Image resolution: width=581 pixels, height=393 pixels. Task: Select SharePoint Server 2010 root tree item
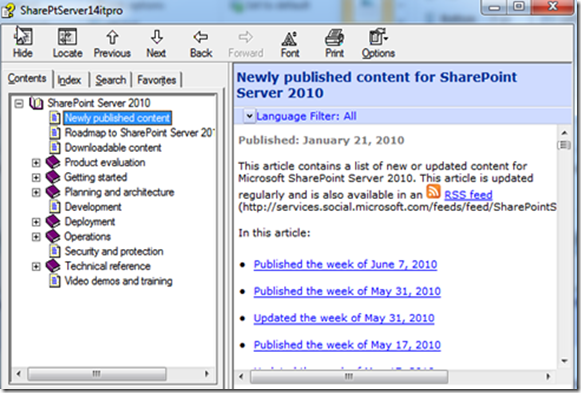point(99,103)
